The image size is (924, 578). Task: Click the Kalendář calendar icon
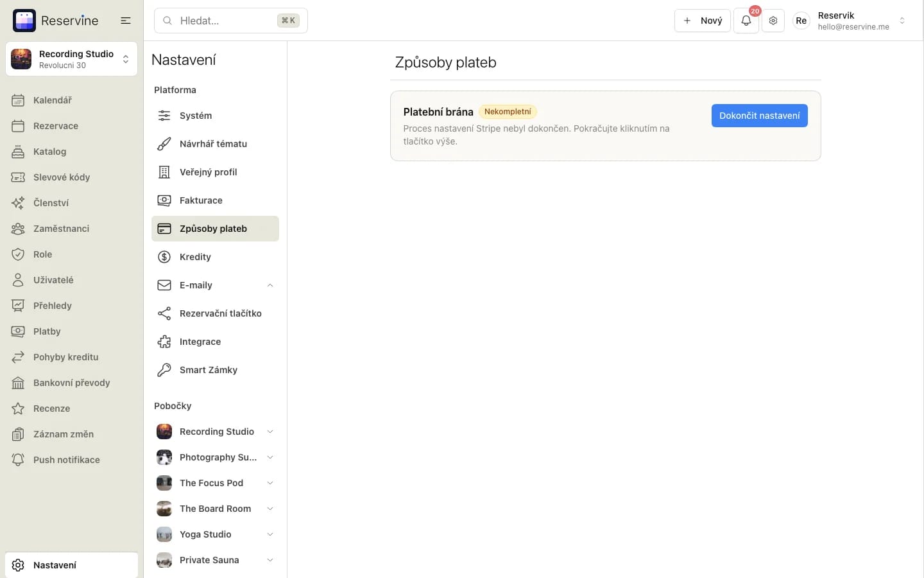[x=18, y=100]
